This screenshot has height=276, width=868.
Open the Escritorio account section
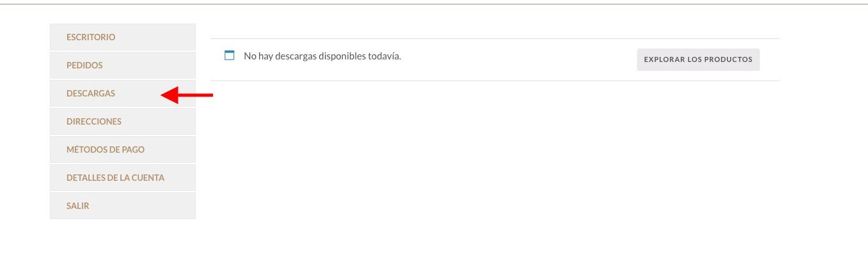123,37
